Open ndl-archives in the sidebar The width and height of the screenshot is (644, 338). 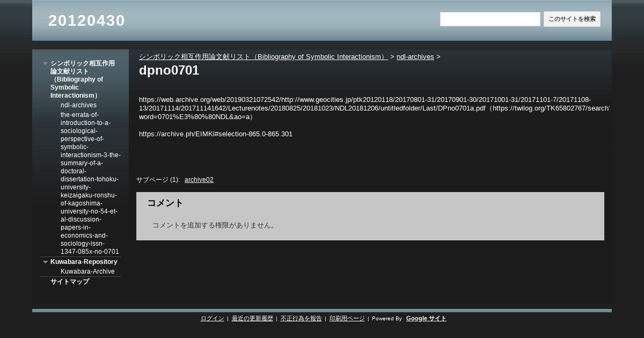78,105
